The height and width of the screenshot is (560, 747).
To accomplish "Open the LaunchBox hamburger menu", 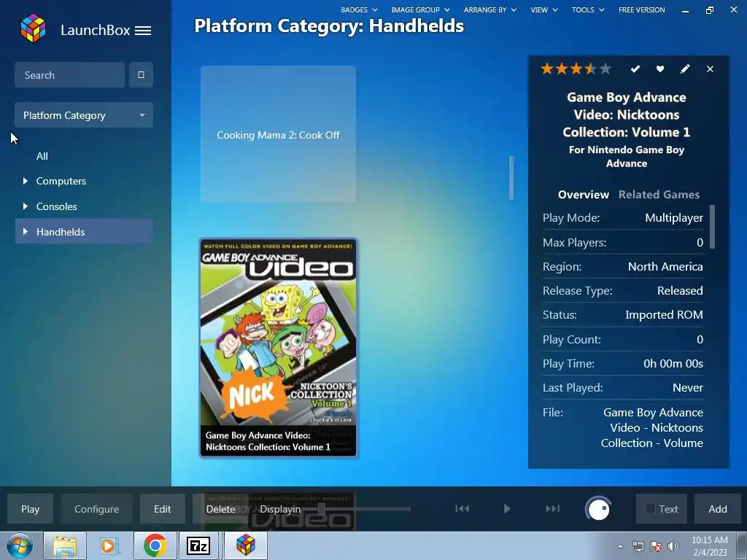I will 143,31.
